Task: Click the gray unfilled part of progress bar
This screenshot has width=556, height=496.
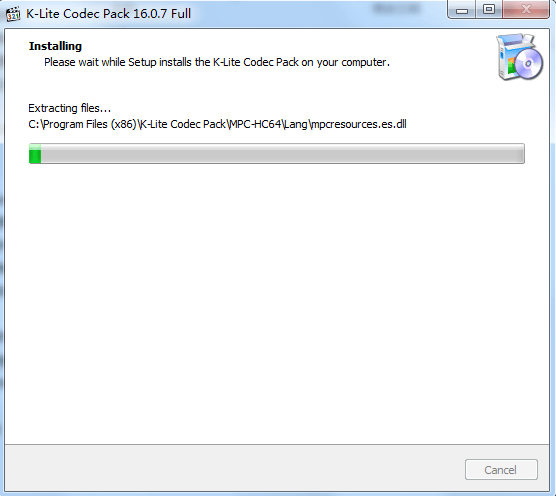Action: [x=283, y=154]
